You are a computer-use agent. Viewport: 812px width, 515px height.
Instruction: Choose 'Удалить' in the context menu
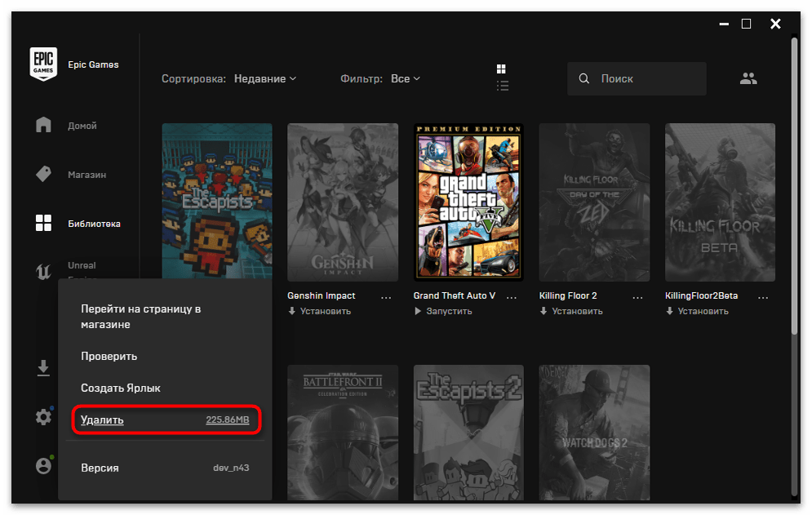pyautogui.click(x=166, y=420)
